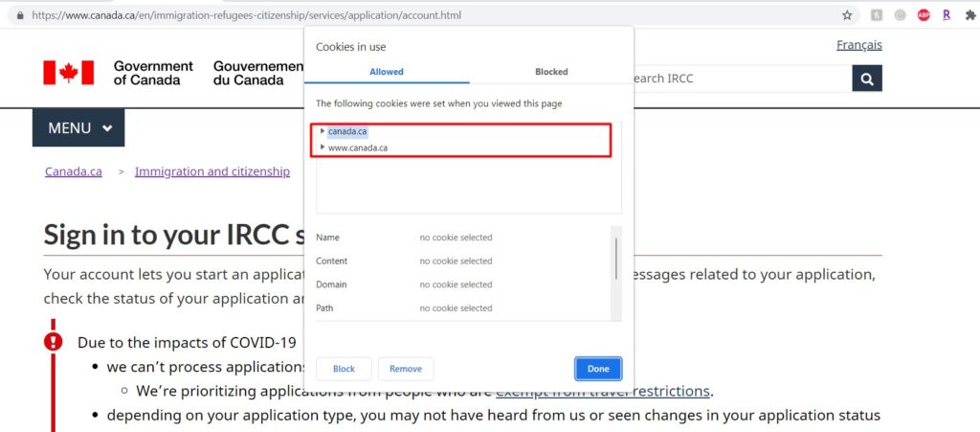Click the Canadian flag logo
980x432 pixels.
point(69,73)
